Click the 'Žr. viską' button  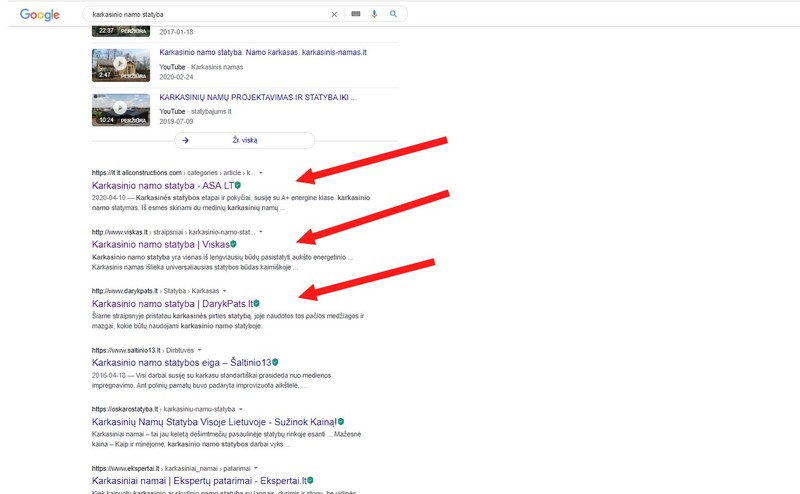245,140
